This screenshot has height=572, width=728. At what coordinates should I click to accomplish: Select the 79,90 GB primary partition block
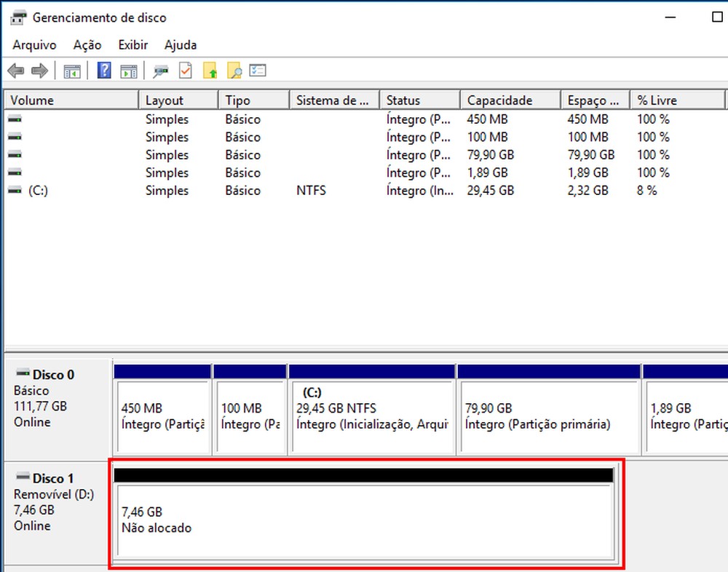pyautogui.click(x=549, y=410)
